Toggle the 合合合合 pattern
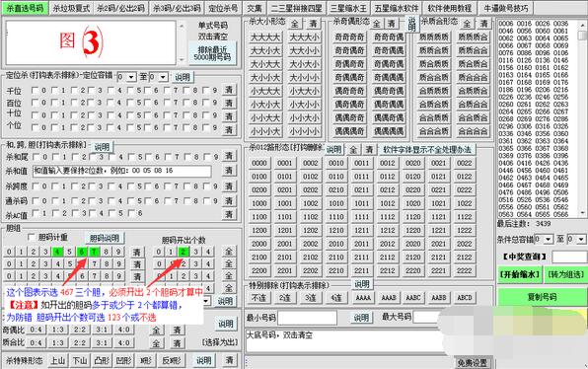The width and height of the screenshot is (588, 369). [x=473, y=131]
